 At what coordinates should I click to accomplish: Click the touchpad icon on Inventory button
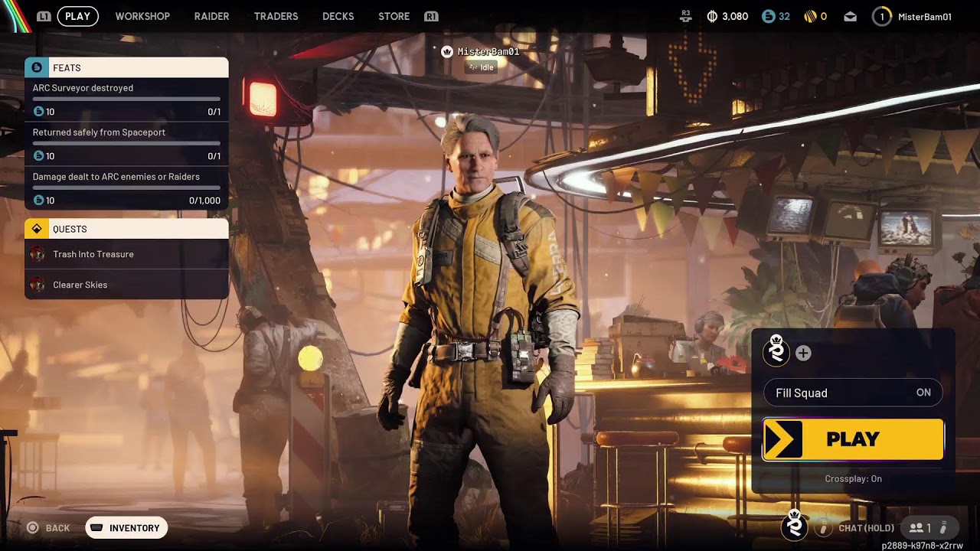pos(97,528)
